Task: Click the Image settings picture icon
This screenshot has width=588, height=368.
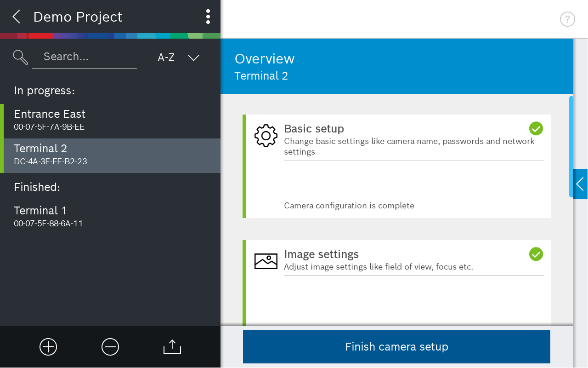Action: (266, 261)
